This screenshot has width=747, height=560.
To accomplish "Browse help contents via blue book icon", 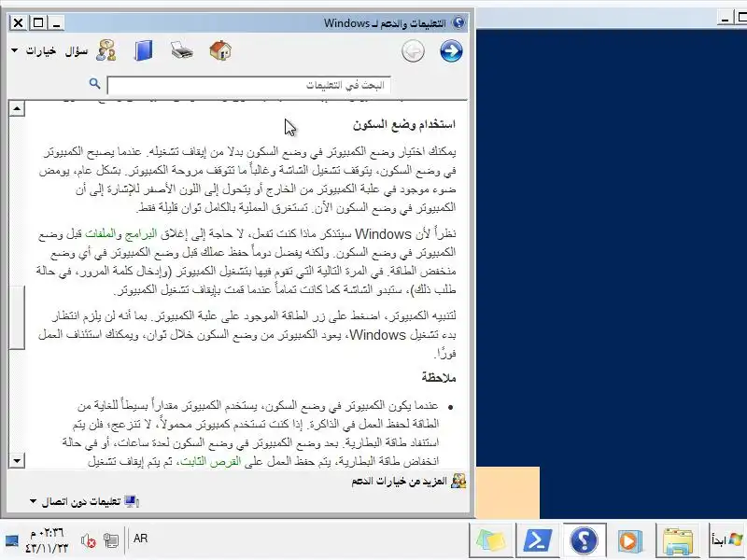I will click(x=144, y=50).
